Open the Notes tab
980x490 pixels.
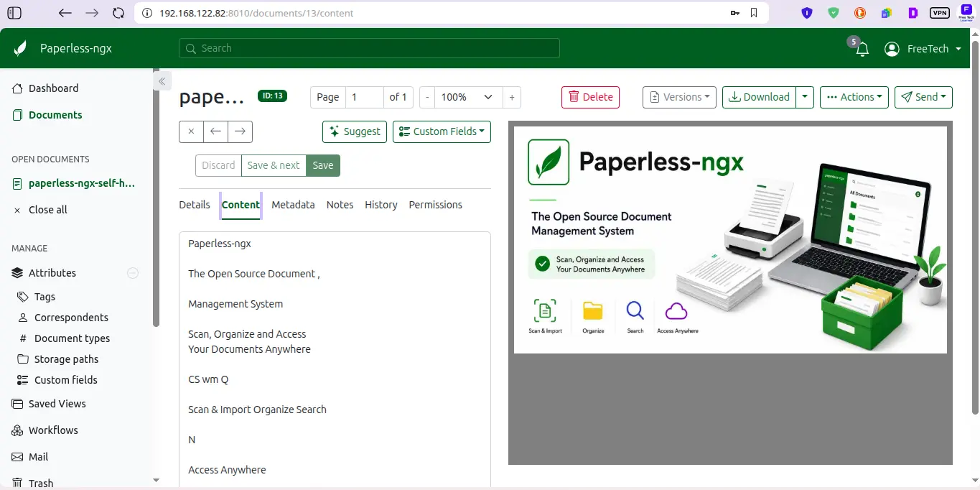click(x=340, y=205)
